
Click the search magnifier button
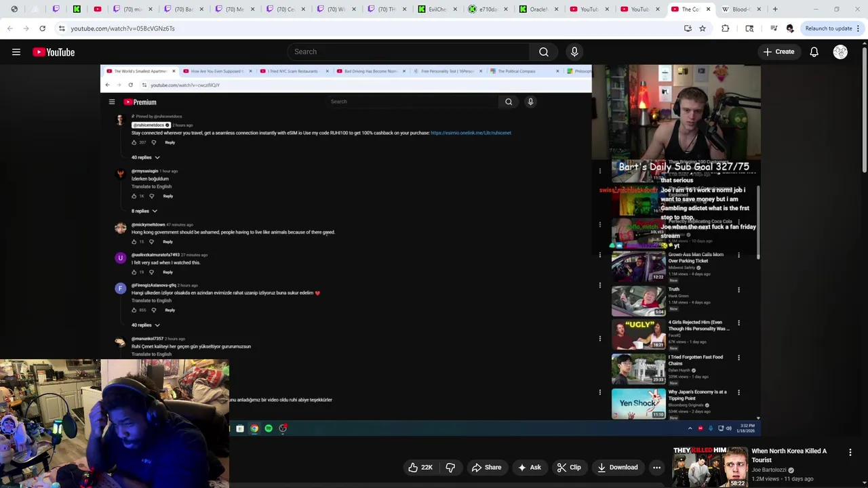(x=544, y=52)
